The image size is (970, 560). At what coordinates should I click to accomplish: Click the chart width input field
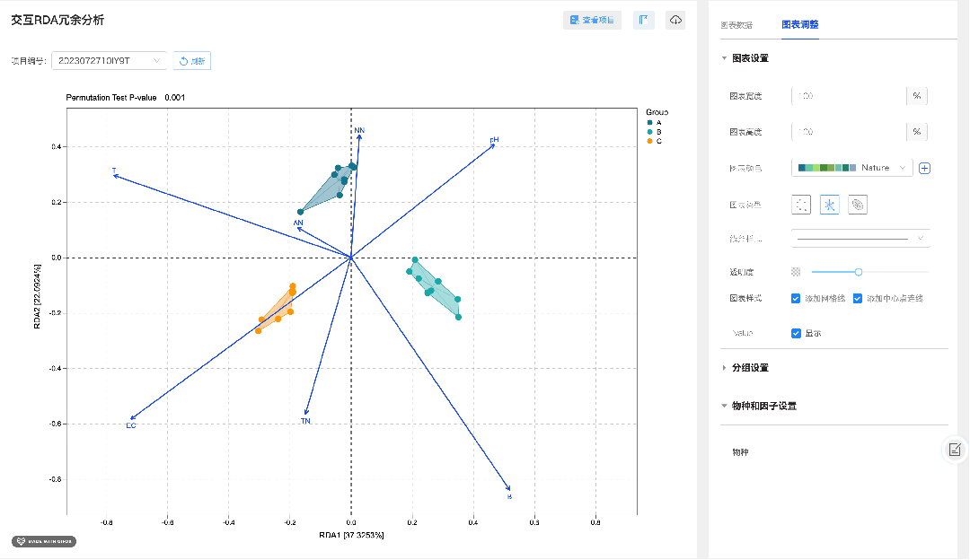coord(848,96)
